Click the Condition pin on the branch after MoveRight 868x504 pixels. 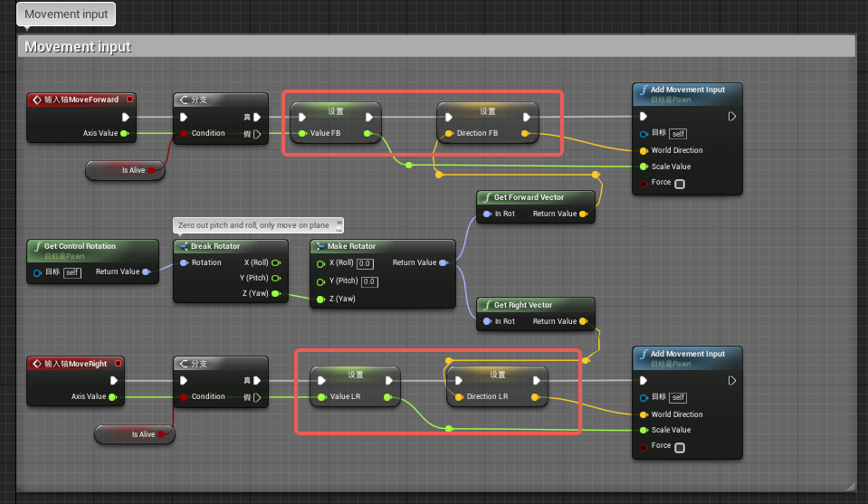pos(183,396)
